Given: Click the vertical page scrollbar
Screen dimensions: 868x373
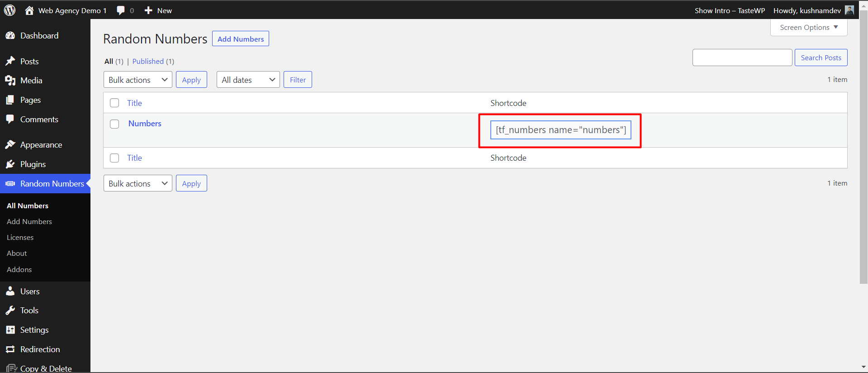Looking at the screenshot, I should (863, 147).
